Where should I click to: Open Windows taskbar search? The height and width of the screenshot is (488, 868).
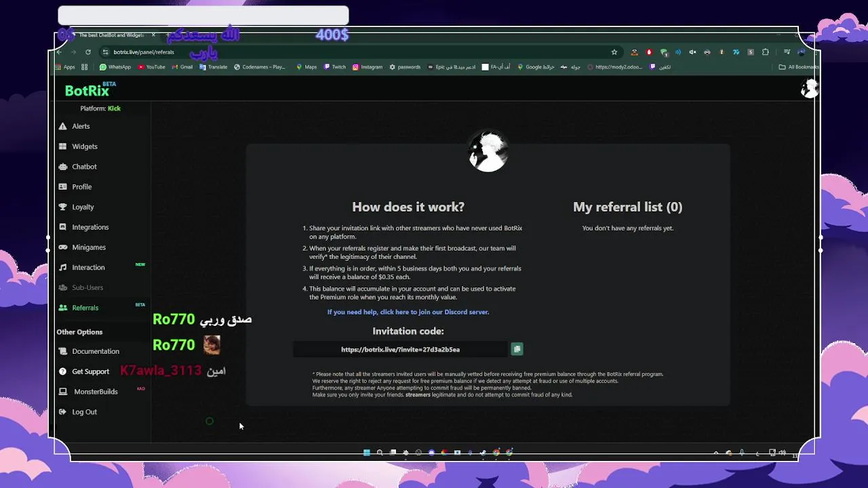(x=380, y=453)
